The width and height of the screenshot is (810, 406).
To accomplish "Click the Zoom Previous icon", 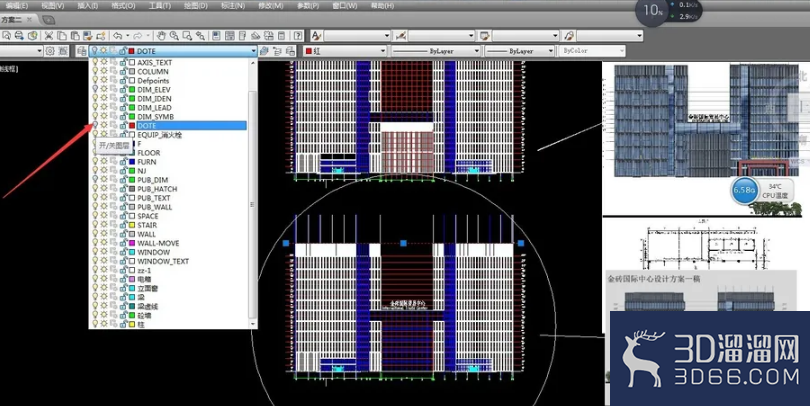I will [x=200, y=36].
